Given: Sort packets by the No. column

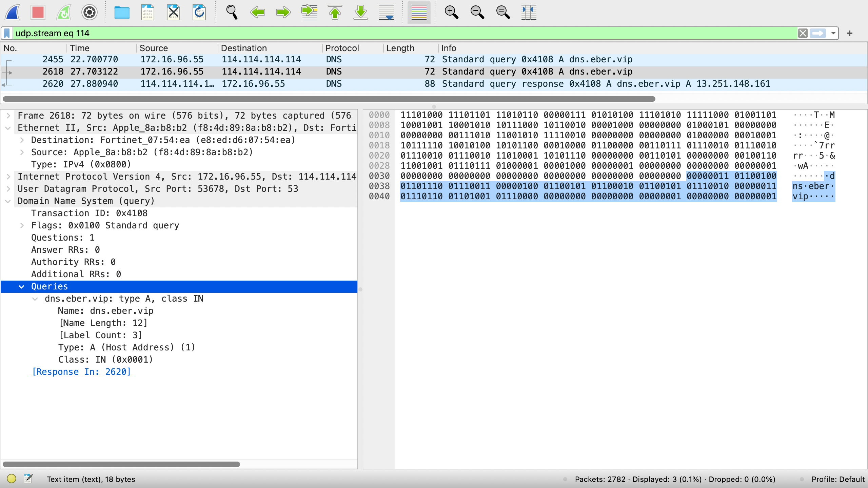Looking at the screenshot, I should coord(34,48).
